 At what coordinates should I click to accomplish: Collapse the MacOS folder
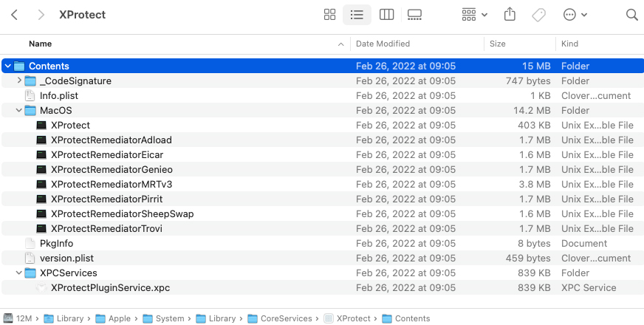[19, 110]
